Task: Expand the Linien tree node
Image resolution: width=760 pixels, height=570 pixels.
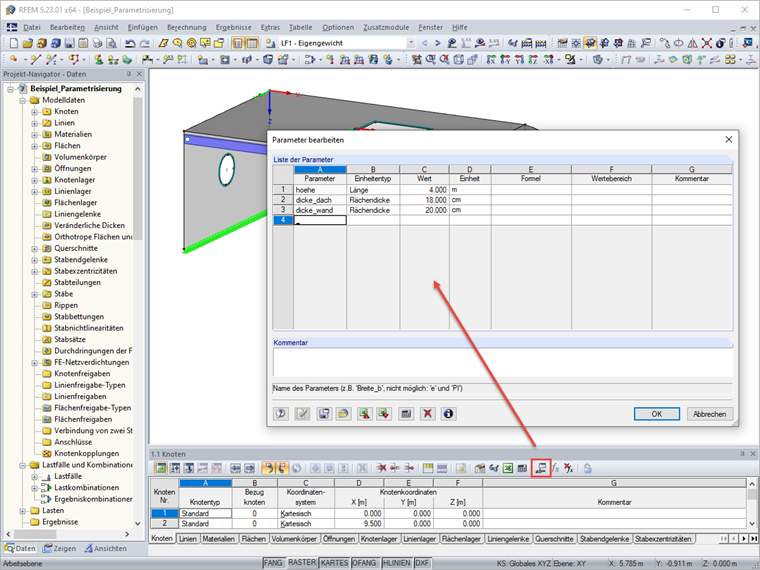Action: pyautogui.click(x=34, y=123)
